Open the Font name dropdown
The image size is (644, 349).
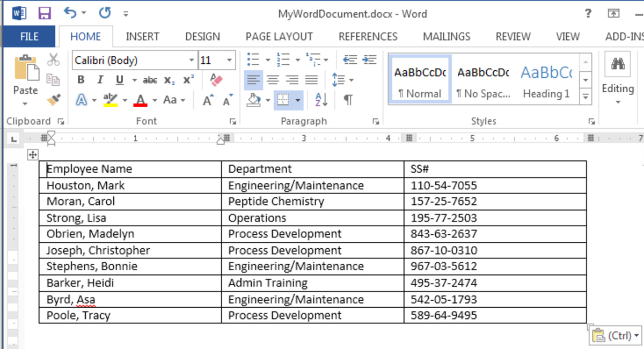click(193, 60)
